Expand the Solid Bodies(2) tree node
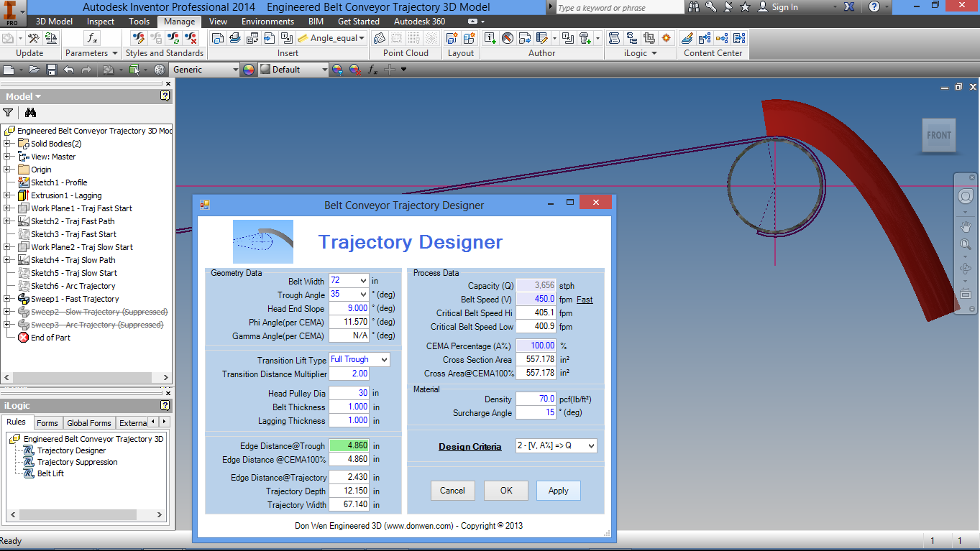This screenshot has width=980, height=551. pos(7,144)
